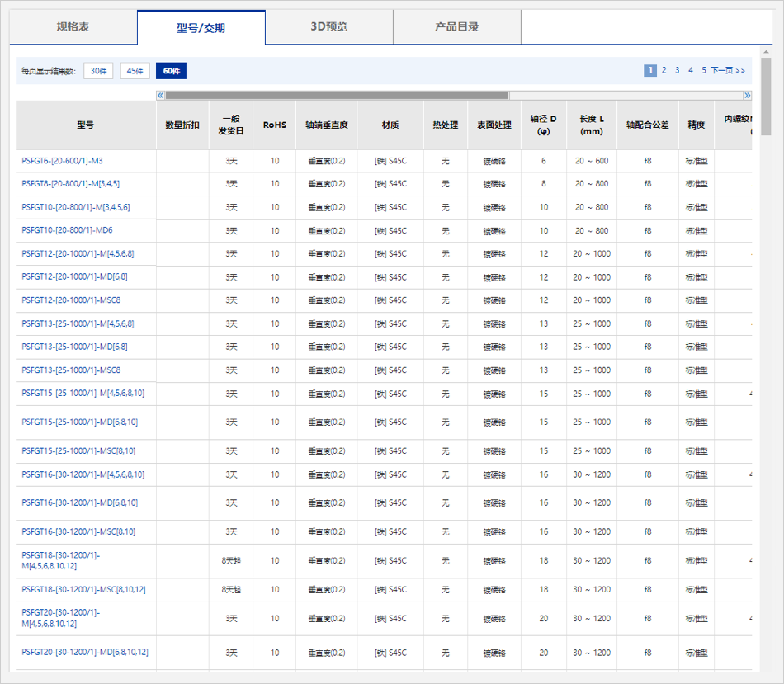Go to page 2 of results
Image resolution: width=784 pixels, height=684 pixels.
(x=664, y=71)
